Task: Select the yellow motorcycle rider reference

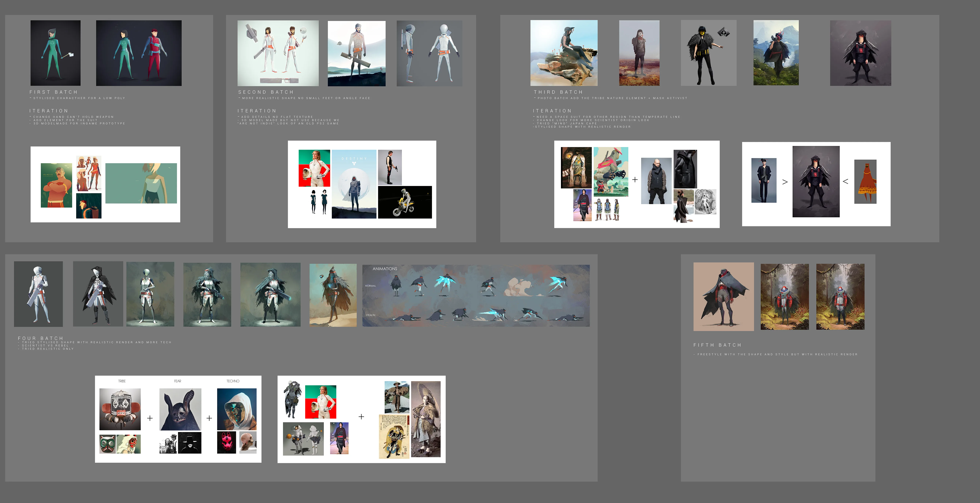Action: (405, 202)
